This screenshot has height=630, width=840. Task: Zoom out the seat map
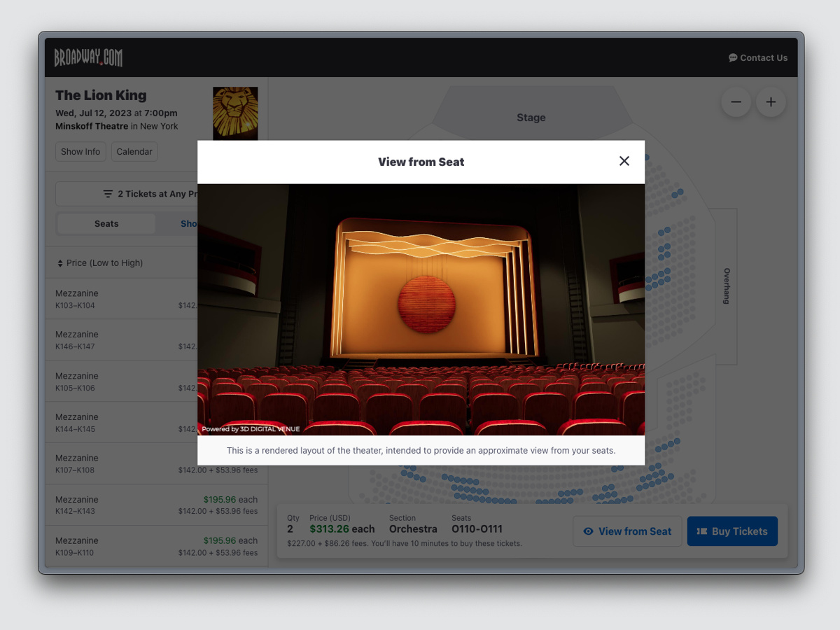pos(736,102)
